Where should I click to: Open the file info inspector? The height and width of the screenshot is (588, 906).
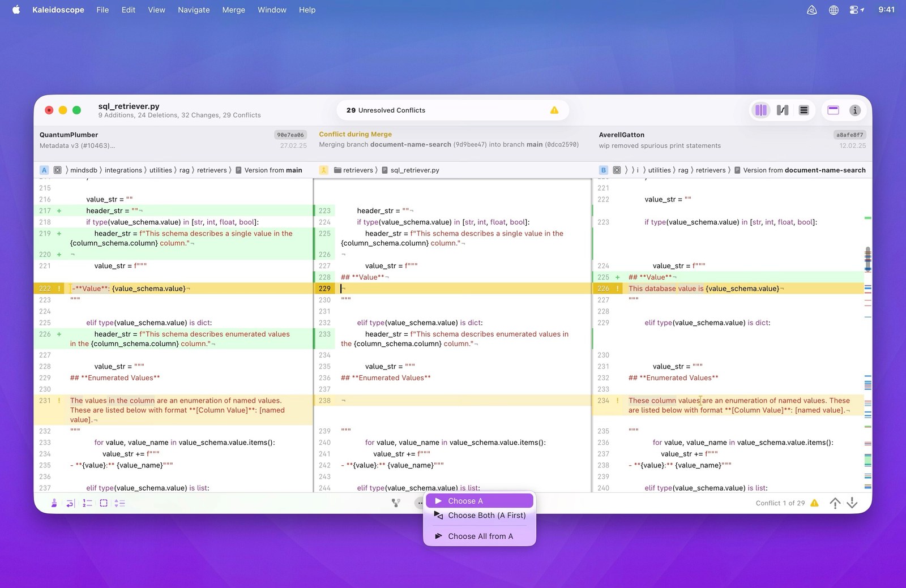[x=855, y=110]
